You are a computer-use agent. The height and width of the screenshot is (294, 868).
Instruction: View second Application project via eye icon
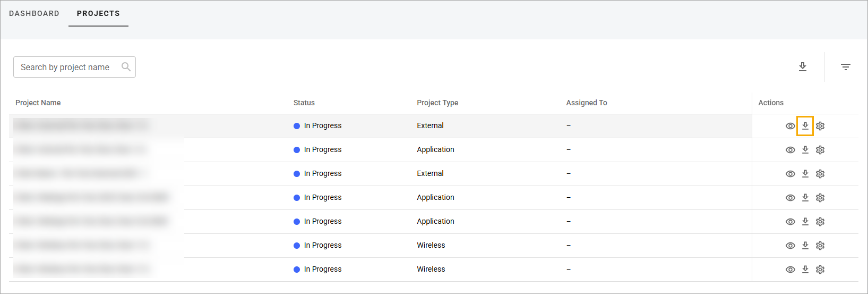tap(790, 198)
